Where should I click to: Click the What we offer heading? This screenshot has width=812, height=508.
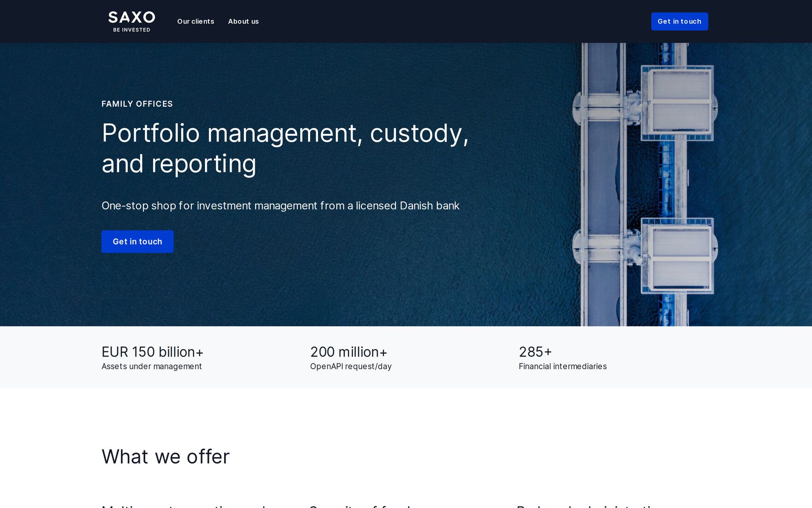[x=166, y=457]
